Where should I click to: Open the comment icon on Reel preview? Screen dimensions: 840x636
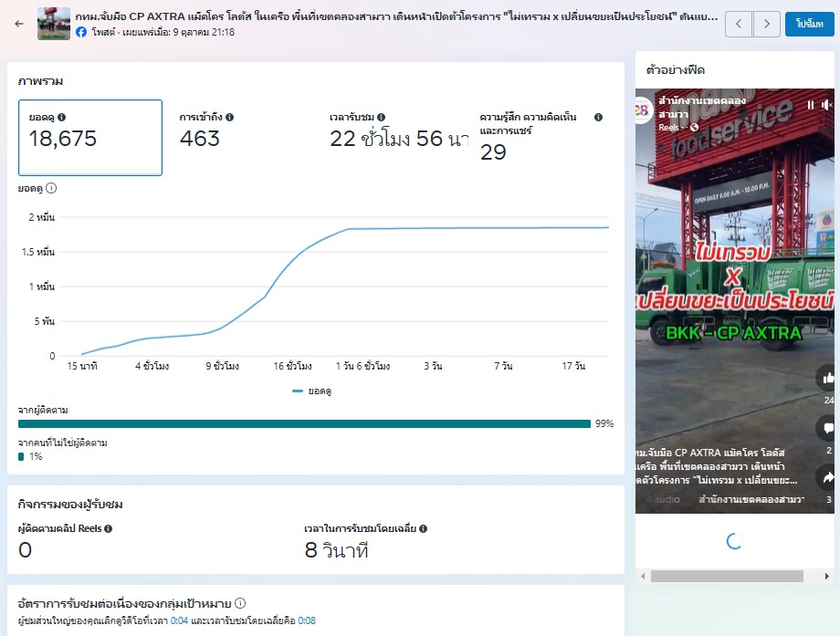pyautogui.click(x=828, y=427)
